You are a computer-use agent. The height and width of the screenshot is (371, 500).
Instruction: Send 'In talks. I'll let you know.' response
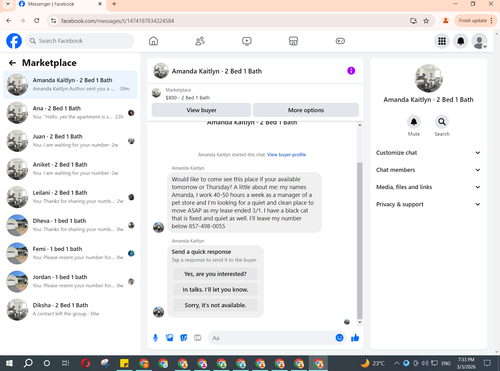tap(215, 290)
